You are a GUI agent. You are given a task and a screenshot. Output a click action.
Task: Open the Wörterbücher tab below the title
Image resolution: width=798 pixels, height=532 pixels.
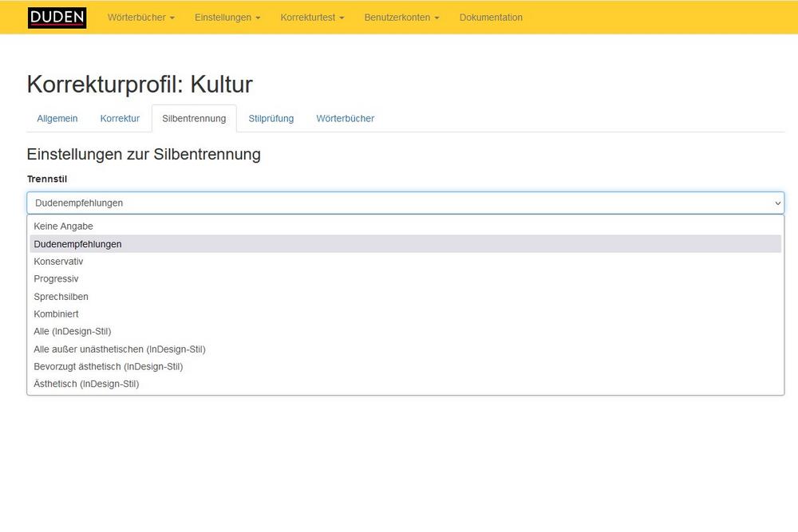point(345,119)
